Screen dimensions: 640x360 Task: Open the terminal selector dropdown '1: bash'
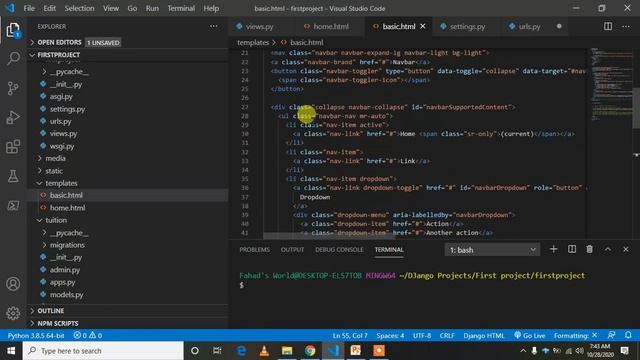tap(492, 250)
